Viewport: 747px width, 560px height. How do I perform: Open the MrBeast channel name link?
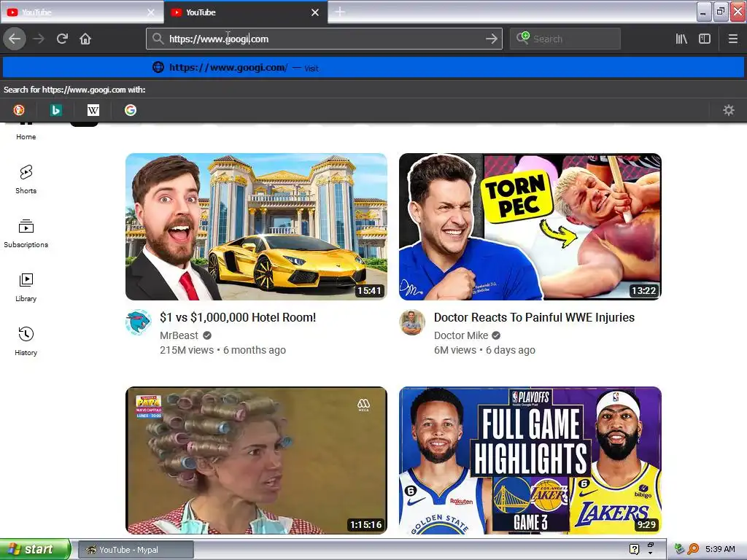179,335
